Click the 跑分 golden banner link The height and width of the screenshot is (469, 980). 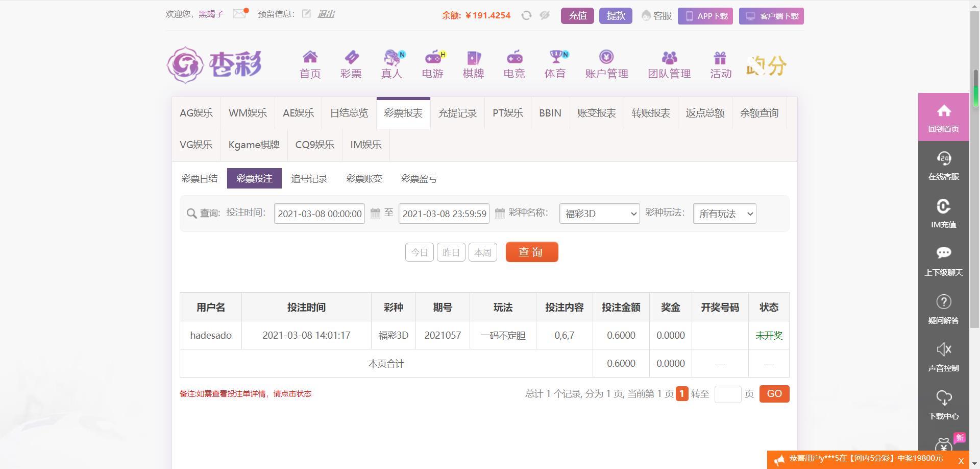766,65
